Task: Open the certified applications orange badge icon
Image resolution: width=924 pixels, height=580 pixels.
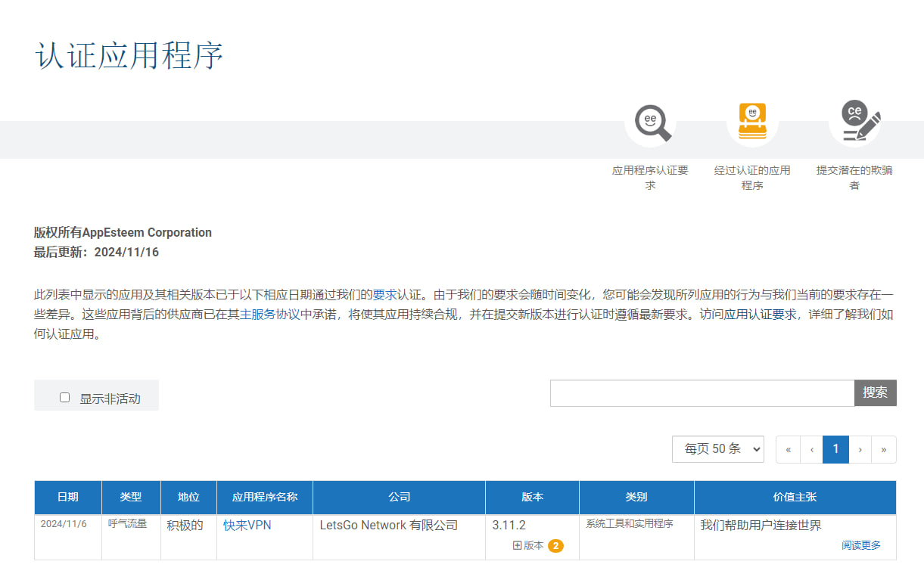Action: tap(752, 122)
